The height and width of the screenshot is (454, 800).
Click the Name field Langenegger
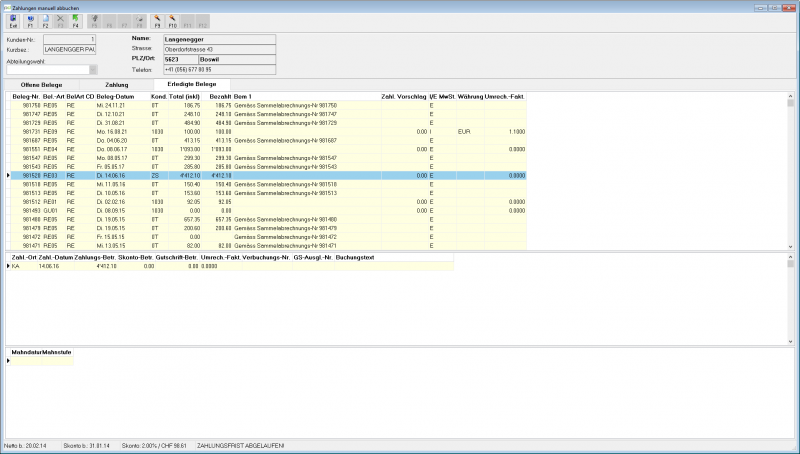coord(219,39)
